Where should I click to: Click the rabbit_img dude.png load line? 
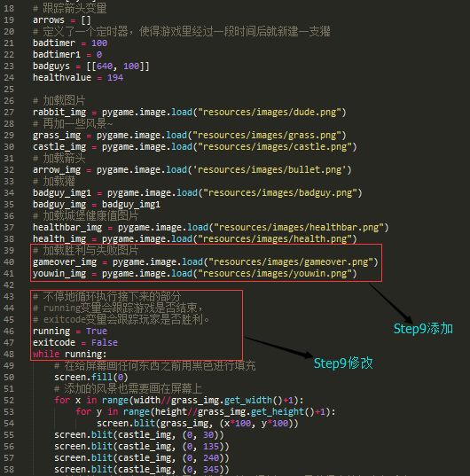(x=190, y=112)
